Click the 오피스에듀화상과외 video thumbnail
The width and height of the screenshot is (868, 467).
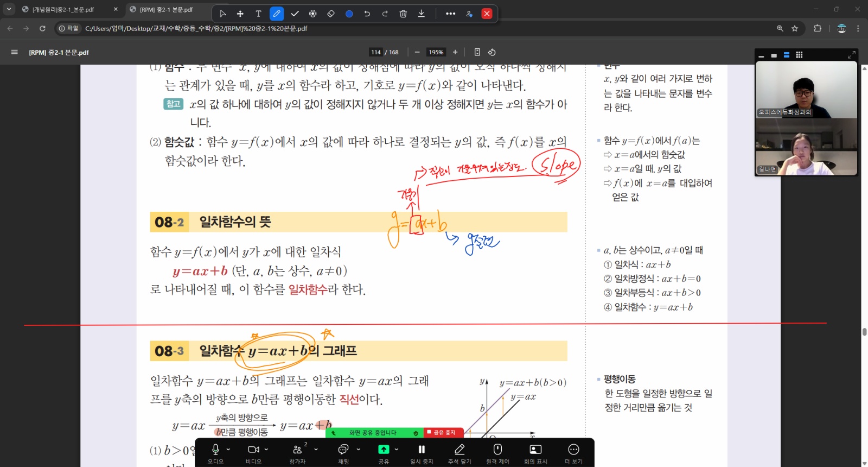[x=806, y=90]
